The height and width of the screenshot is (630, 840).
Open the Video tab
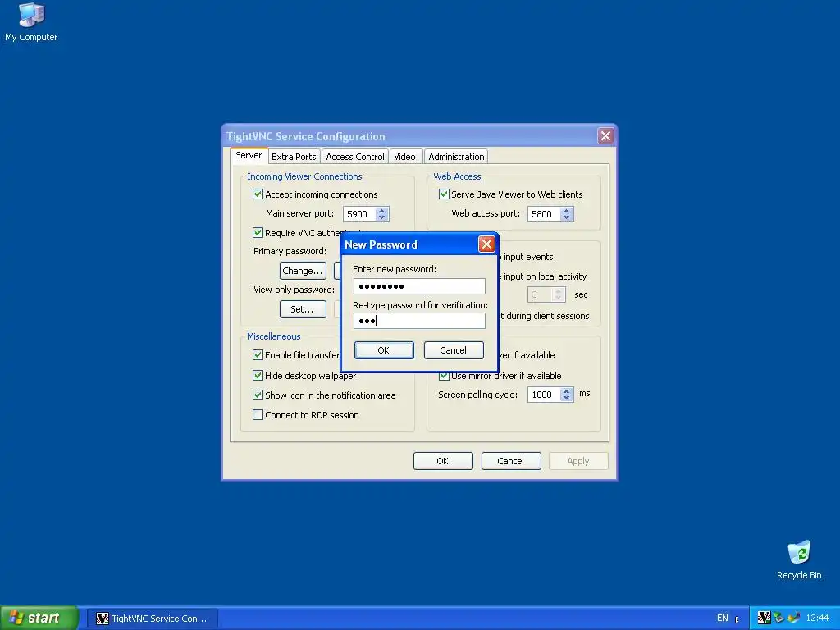click(404, 157)
